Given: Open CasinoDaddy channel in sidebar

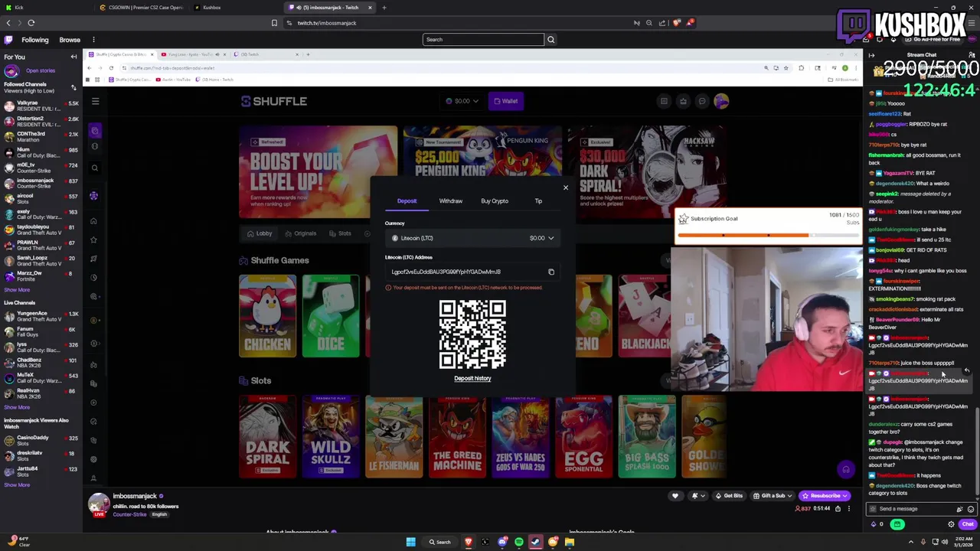Looking at the screenshot, I should point(41,440).
